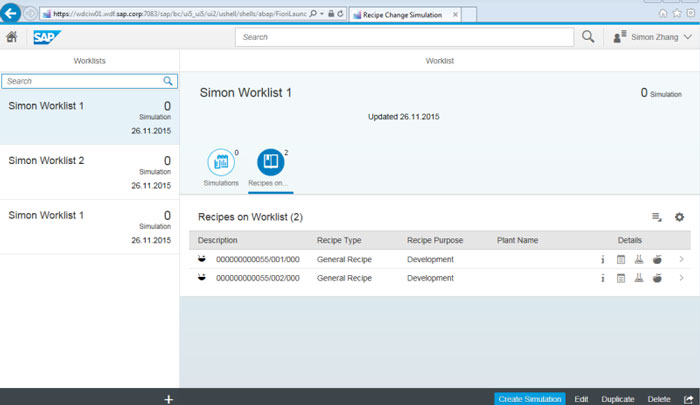The width and height of the screenshot is (700, 405).
Task: Click the magnifier icon beside top search
Action: [x=588, y=36]
